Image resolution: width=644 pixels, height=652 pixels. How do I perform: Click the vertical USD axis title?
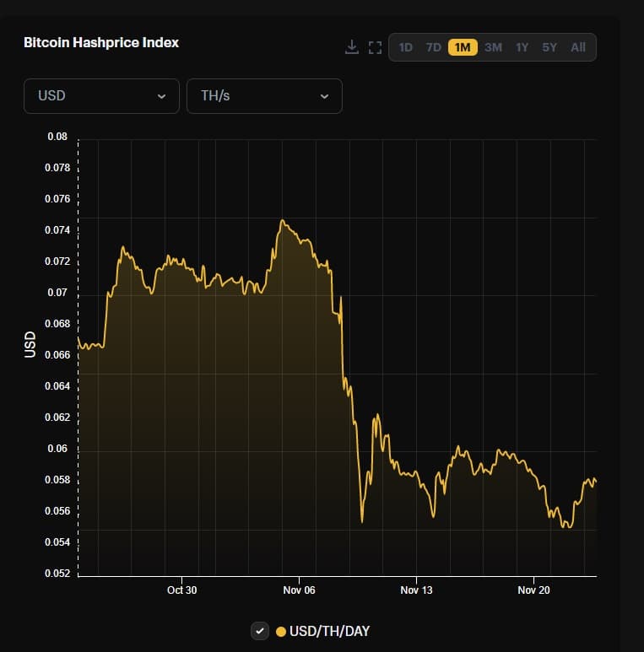coord(30,345)
